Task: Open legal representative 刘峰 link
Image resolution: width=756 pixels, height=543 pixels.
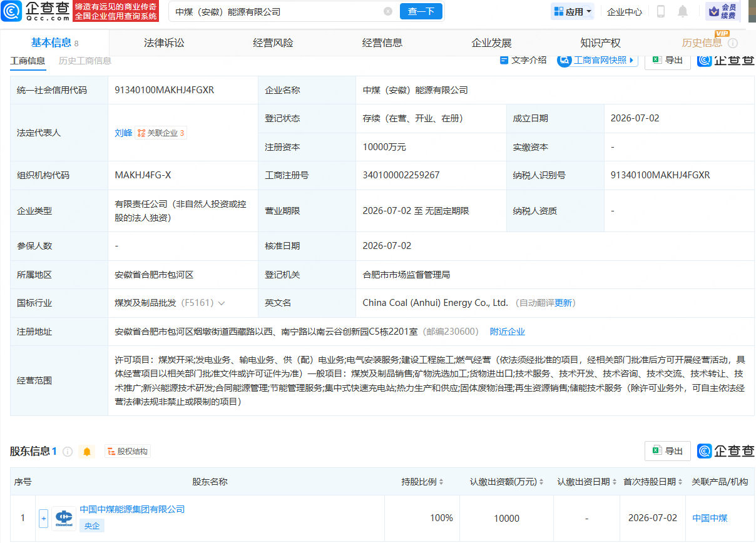Action: point(123,133)
